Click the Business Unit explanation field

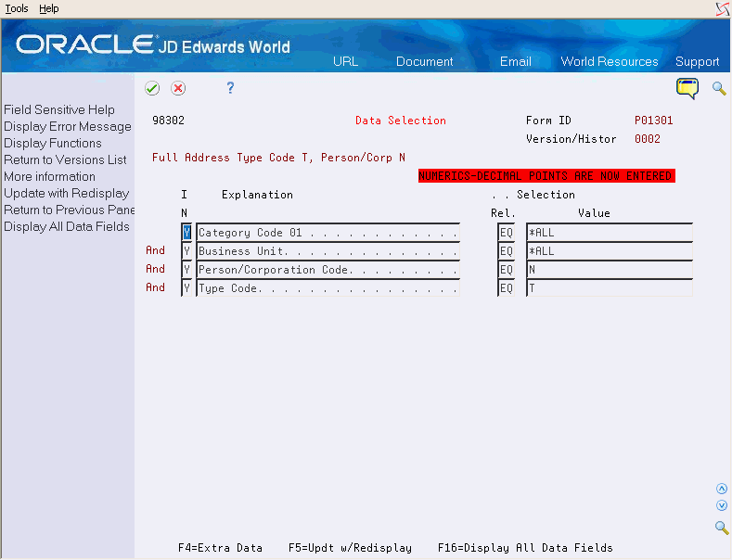(x=328, y=251)
